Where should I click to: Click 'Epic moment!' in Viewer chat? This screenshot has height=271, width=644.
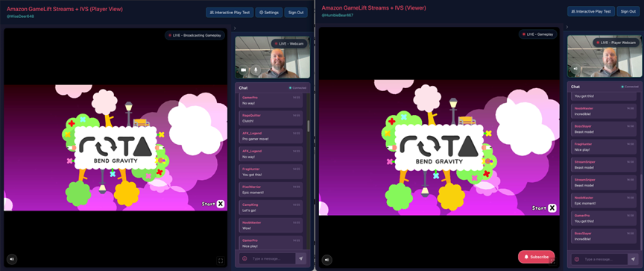pos(585,203)
